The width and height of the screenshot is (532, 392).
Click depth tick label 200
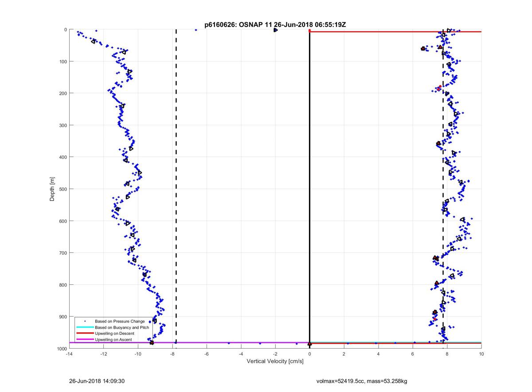tap(63, 93)
